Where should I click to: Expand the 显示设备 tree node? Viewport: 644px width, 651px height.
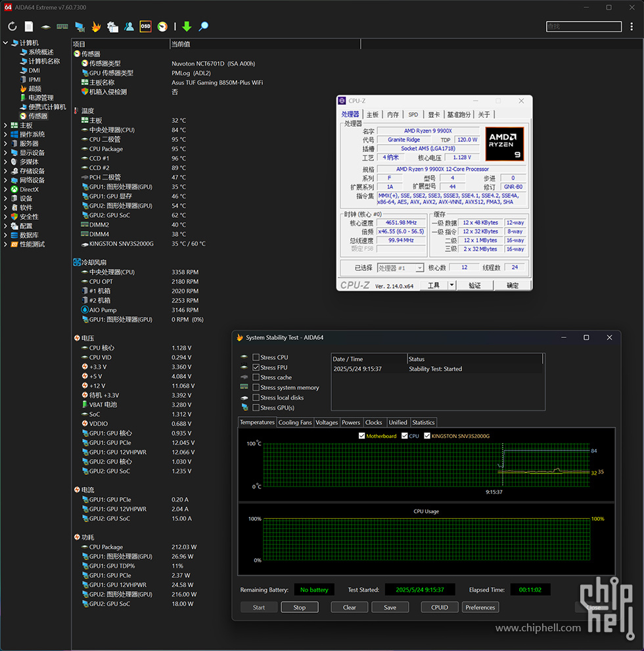pos(5,153)
